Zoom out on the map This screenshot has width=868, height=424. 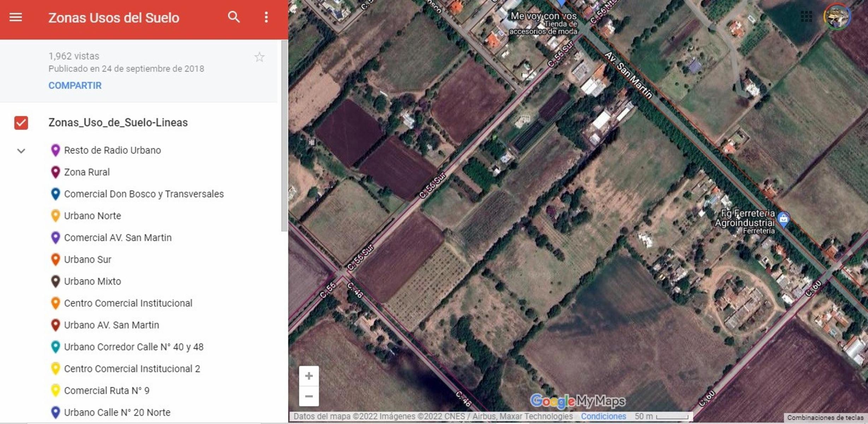(309, 396)
